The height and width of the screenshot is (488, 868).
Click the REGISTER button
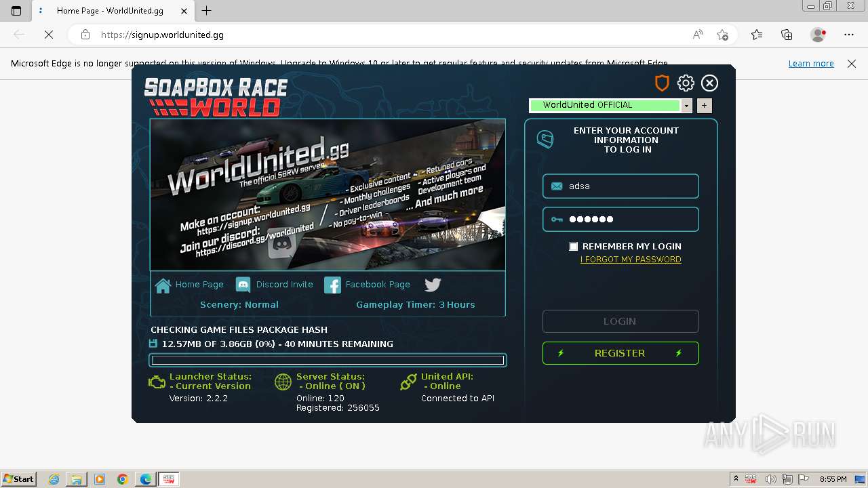click(620, 353)
